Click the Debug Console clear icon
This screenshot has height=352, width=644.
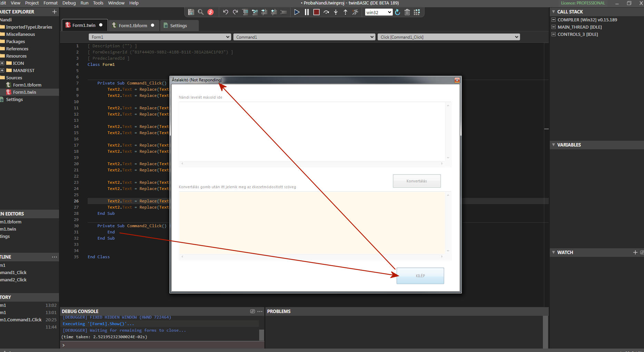click(x=253, y=311)
